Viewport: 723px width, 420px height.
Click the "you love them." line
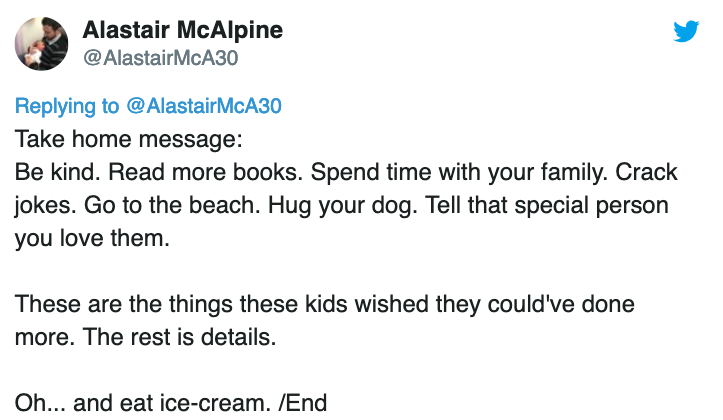click(x=92, y=238)
